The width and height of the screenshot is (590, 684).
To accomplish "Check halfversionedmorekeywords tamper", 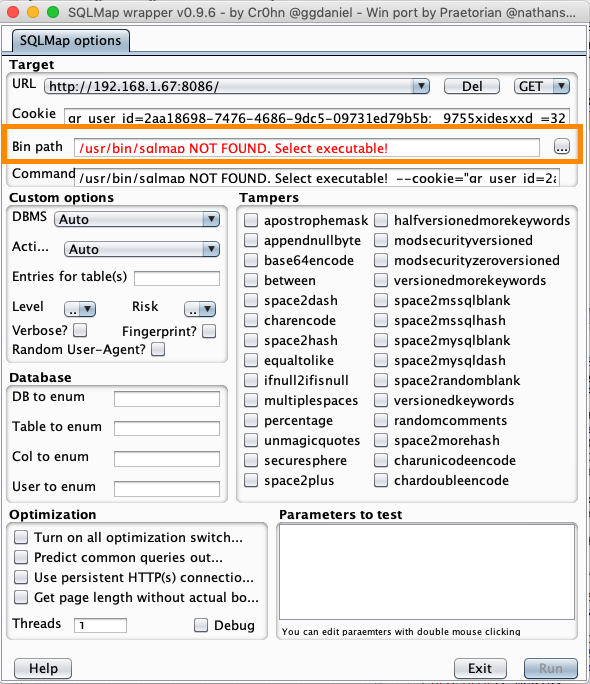I will click(381, 220).
